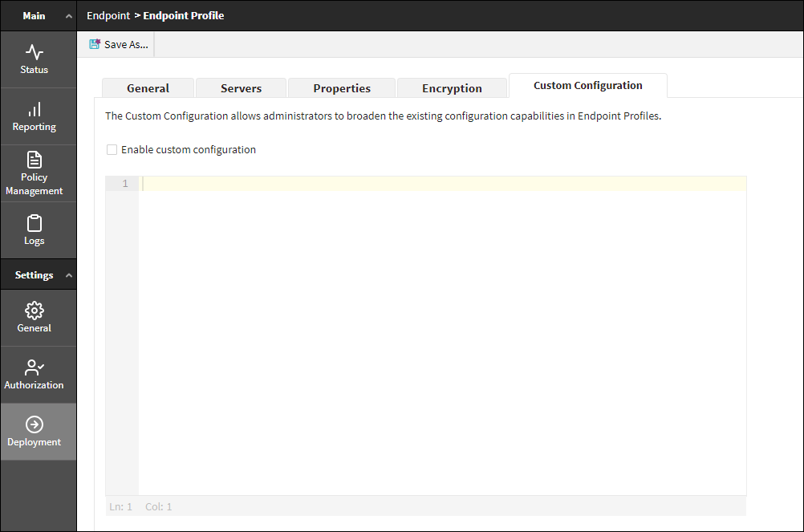Open General settings gear icon

[x=35, y=311]
